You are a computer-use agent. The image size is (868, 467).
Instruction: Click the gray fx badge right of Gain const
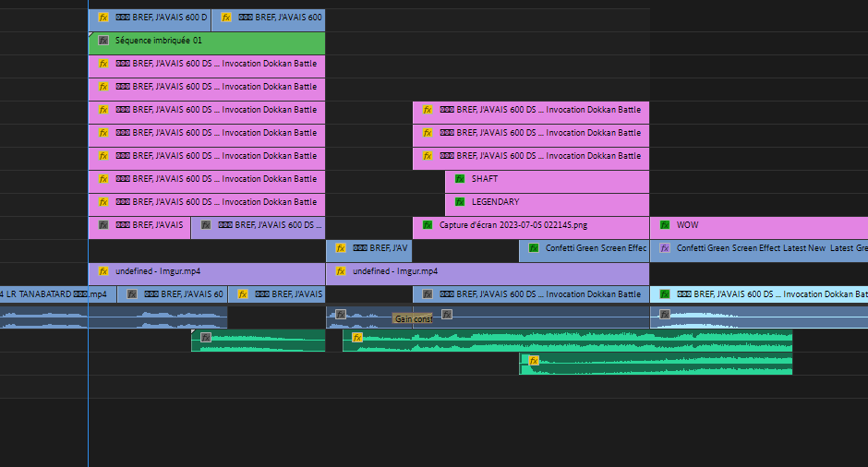click(447, 315)
